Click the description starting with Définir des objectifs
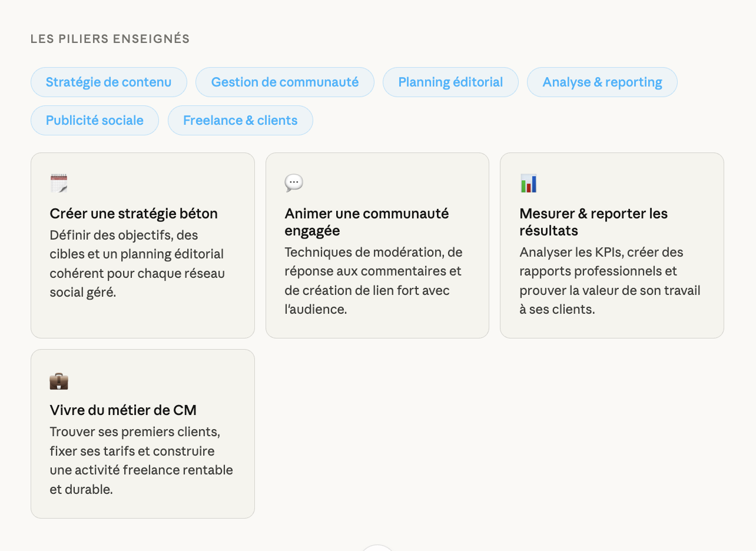The width and height of the screenshot is (756, 551). 137,264
